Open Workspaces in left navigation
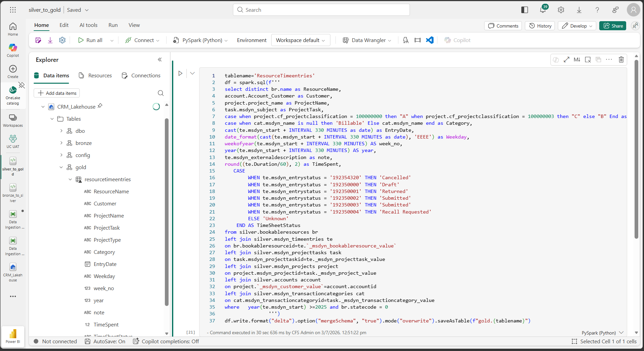The image size is (644, 351). [x=13, y=120]
